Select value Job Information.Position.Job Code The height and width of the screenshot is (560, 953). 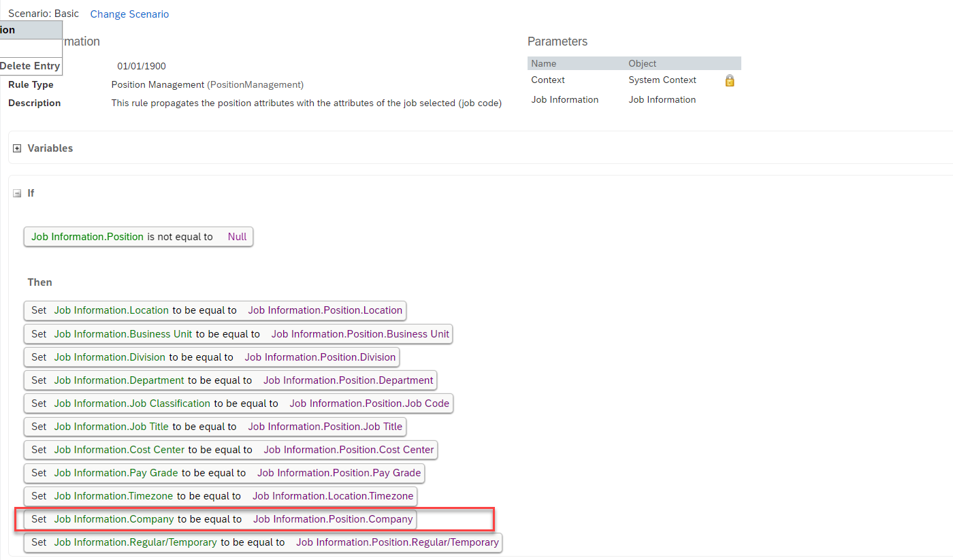370,403
